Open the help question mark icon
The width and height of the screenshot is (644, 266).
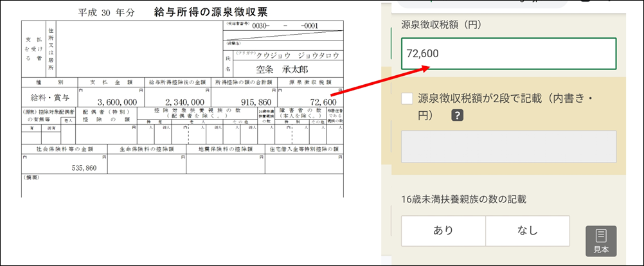[x=457, y=116]
